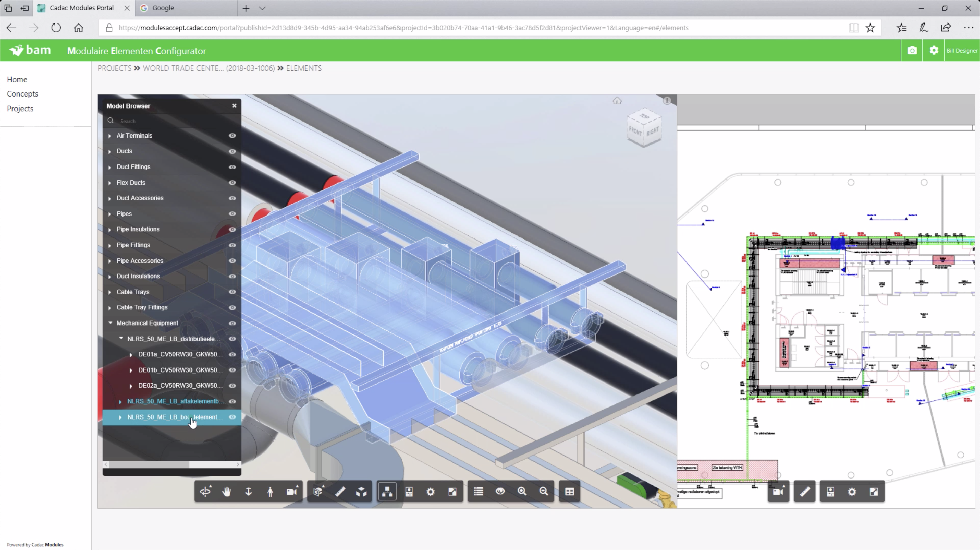This screenshot has height=550, width=980.
Task: Open Camera interactions in 3D toolbar
Action: tap(292, 491)
